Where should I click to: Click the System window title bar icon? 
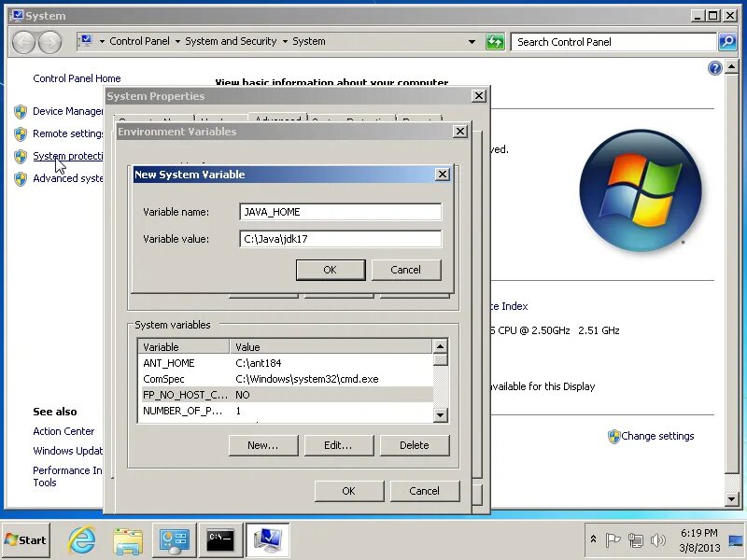point(17,16)
